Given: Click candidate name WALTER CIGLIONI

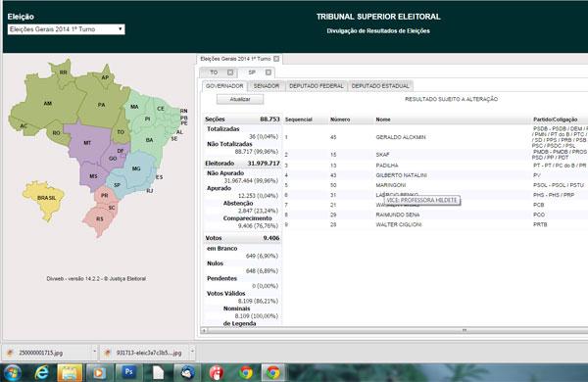Looking at the screenshot, I should coord(399,224).
